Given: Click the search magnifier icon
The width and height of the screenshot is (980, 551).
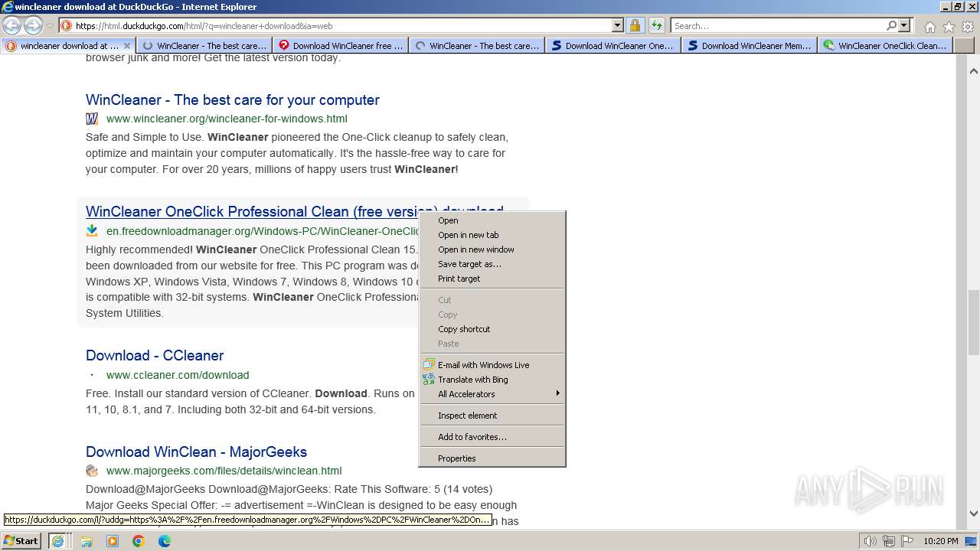Looking at the screenshot, I should [x=891, y=25].
